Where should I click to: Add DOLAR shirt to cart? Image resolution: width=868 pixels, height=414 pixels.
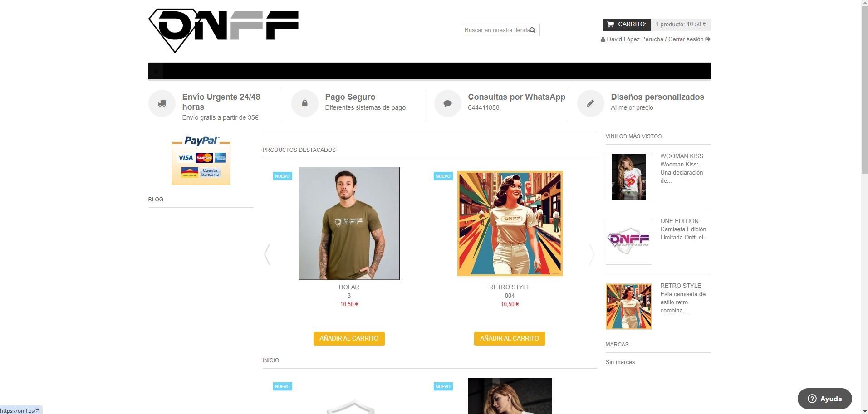point(349,339)
